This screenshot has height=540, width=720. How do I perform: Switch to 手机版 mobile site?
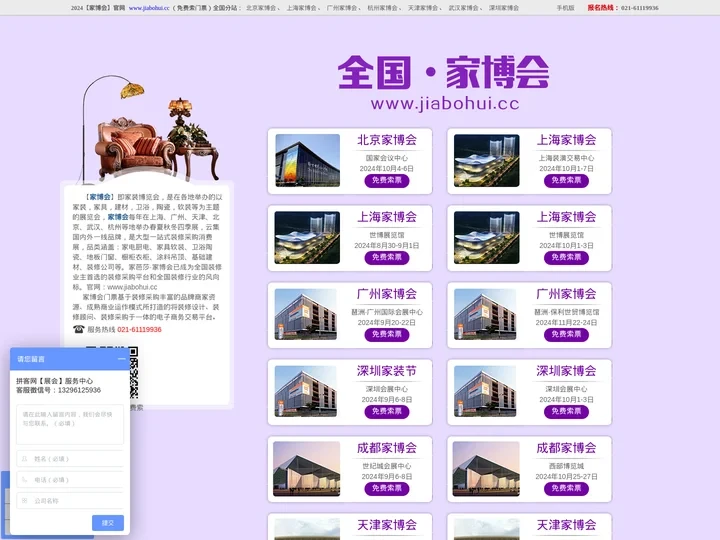click(x=565, y=7)
